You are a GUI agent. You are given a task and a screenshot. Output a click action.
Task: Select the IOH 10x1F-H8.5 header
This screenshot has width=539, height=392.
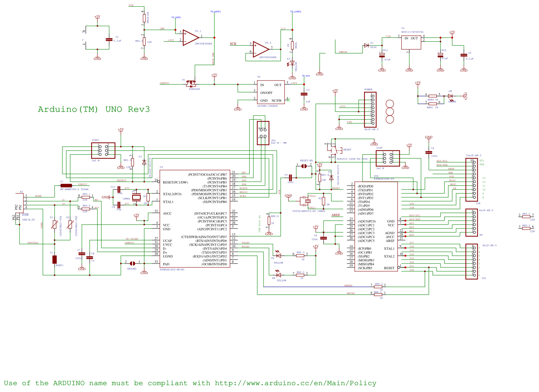click(x=472, y=180)
